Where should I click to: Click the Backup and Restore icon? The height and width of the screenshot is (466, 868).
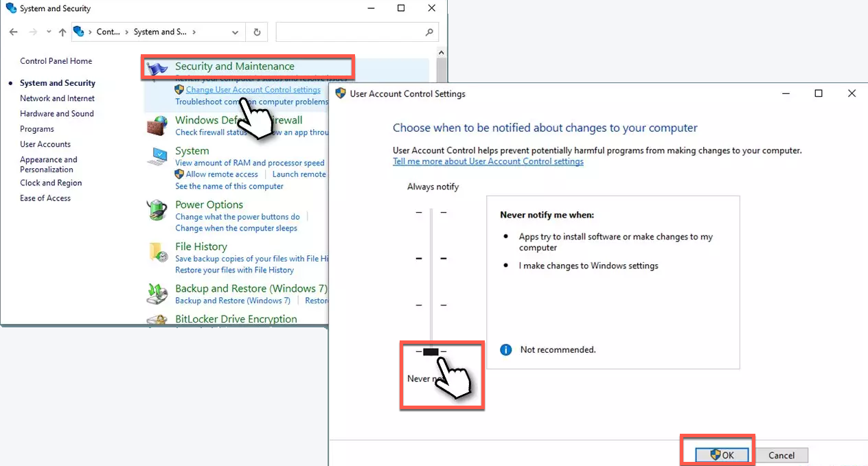(157, 294)
